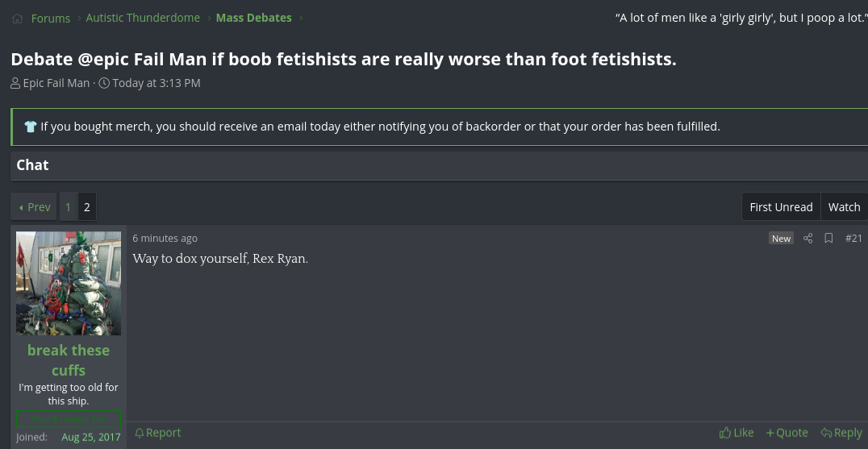
Task: Go to Autistic Thunderdome forum
Action: click(143, 18)
